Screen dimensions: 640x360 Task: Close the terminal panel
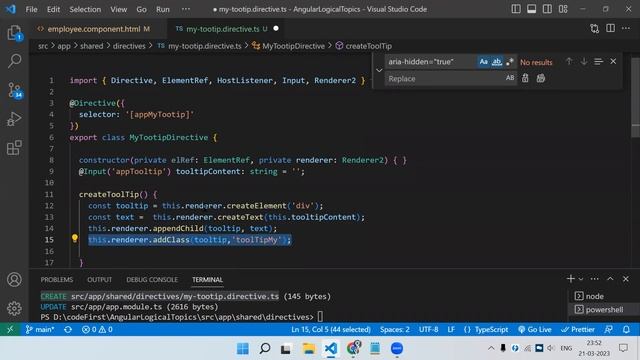tap(626, 279)
